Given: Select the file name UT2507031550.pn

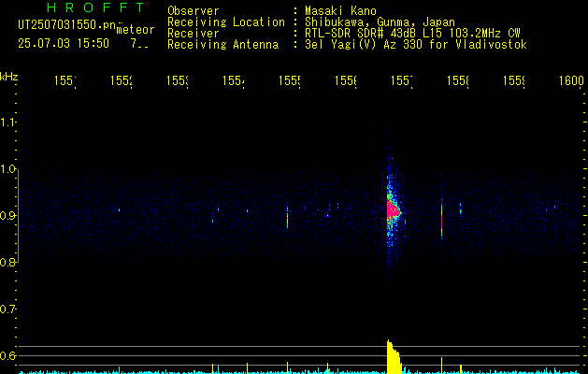Looking at the screenshot, I should (x=66, y=25).
